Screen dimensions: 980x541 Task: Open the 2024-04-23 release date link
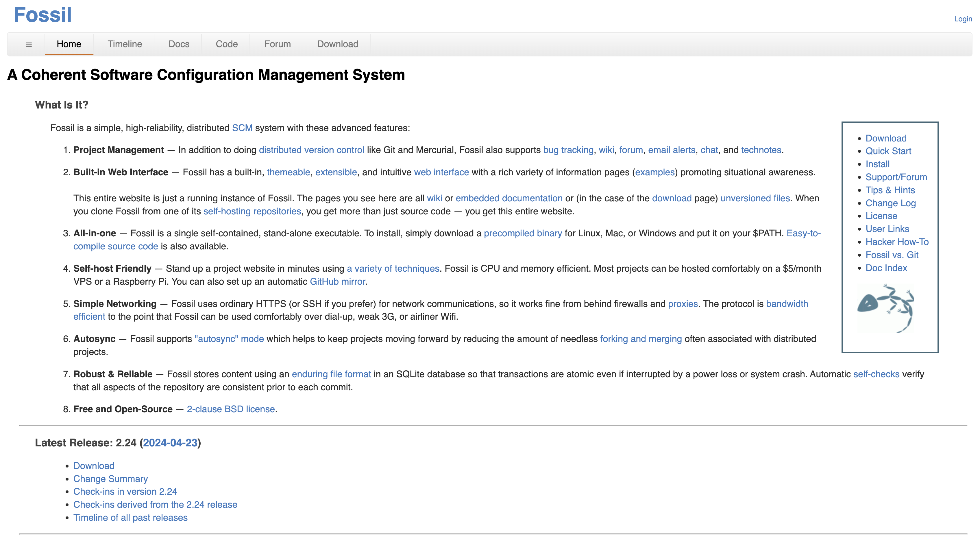(x=170, y=443)
